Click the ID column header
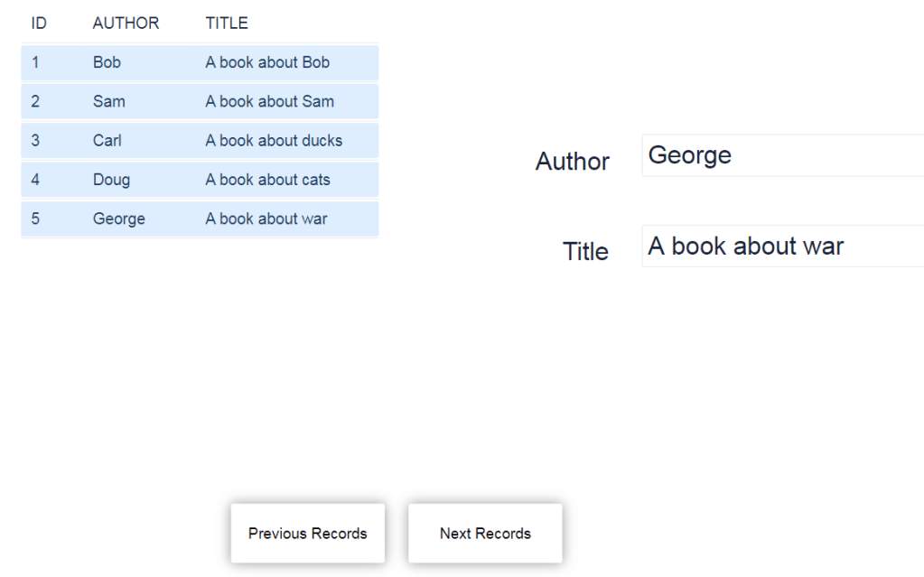 [x=39, y=23]
